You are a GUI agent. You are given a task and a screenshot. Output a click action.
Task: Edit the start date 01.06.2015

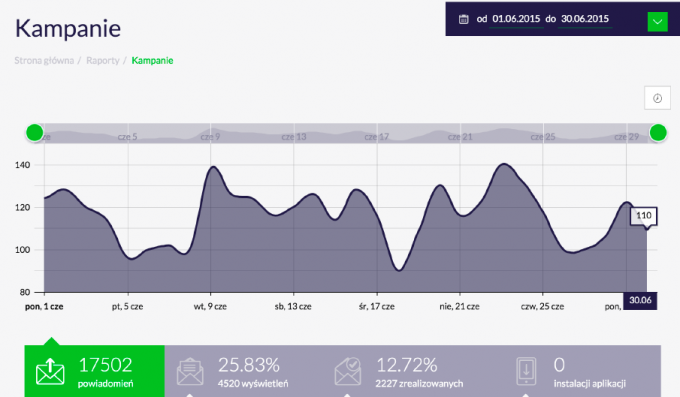pos(516,19)
